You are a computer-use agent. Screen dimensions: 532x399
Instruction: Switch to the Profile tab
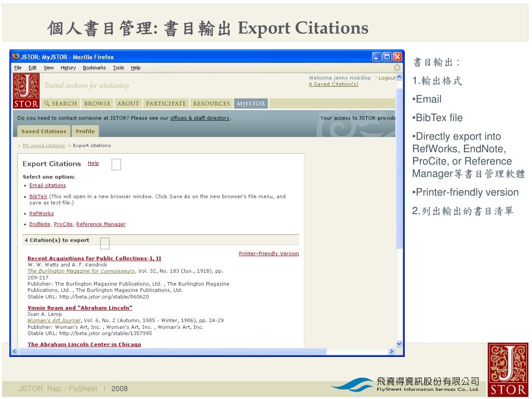point(85,131)
